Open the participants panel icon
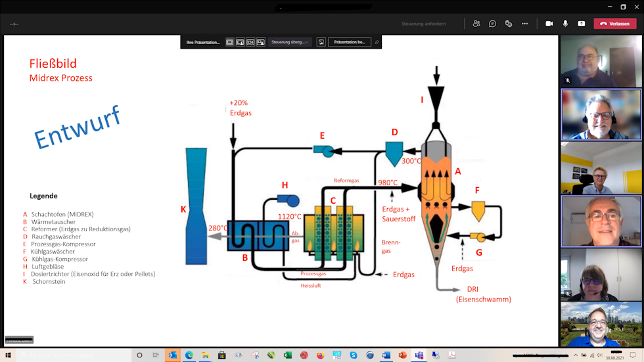This screenshot has width=644, height=362. coord(476,24)
